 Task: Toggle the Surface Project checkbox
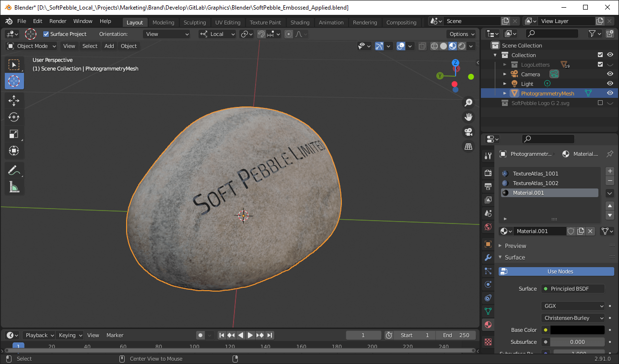click(46, 34)
